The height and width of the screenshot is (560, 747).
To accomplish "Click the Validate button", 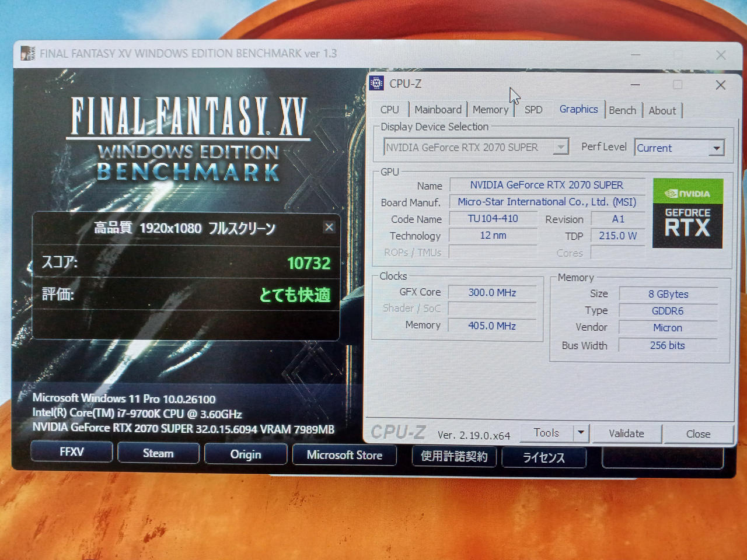I will [626, 433].
